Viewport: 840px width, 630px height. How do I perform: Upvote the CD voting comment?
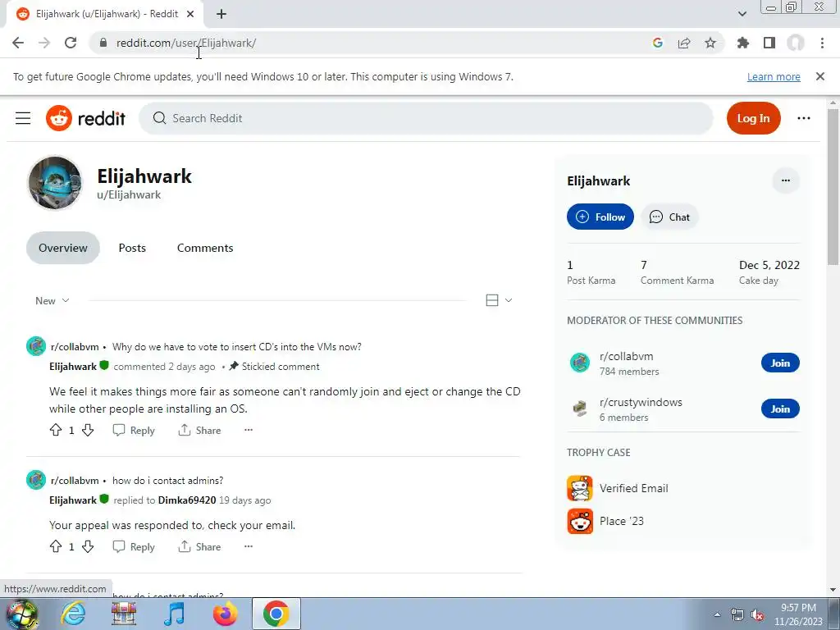click(56, 430)
